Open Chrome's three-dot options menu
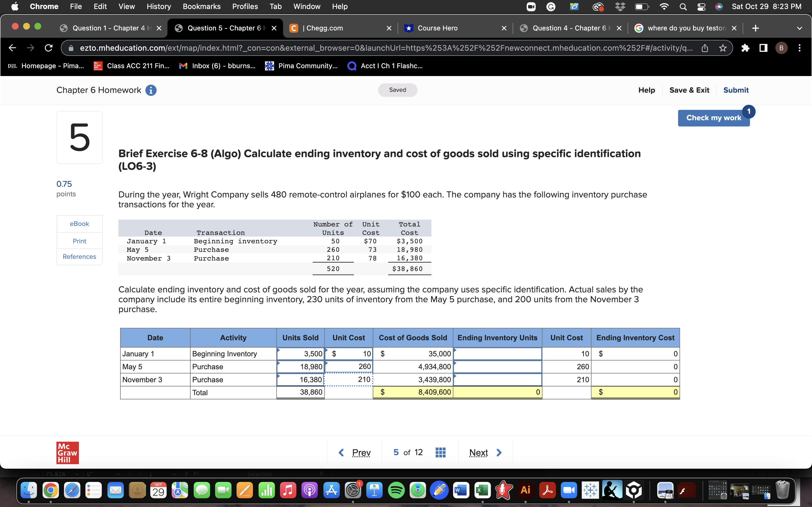 pyautogui.click(x=800, y=48)
